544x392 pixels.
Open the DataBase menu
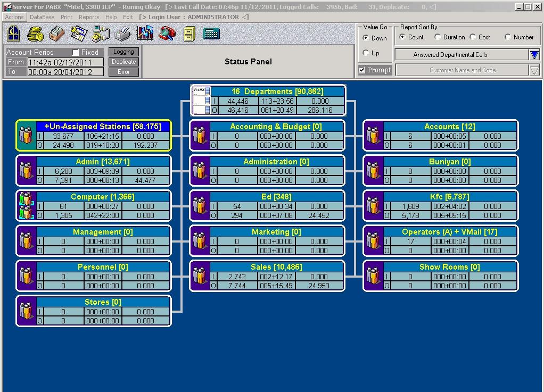(42, 17)
